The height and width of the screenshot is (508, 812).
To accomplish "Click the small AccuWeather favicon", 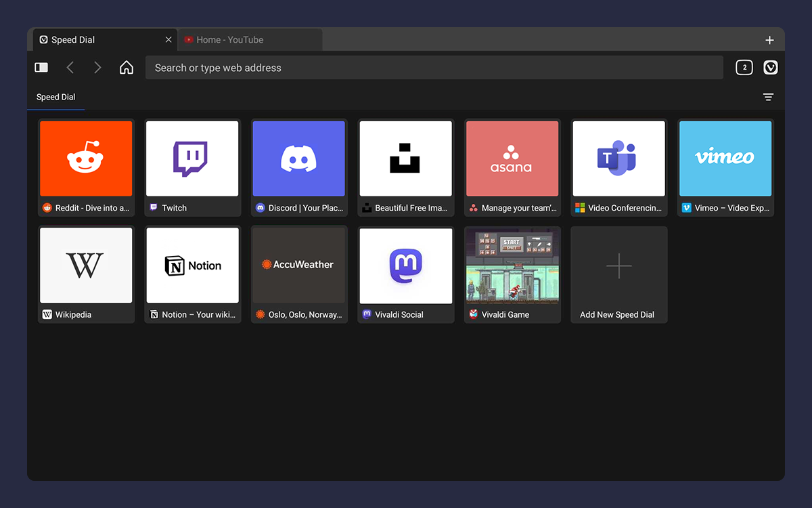I will (x=261, y=314).
